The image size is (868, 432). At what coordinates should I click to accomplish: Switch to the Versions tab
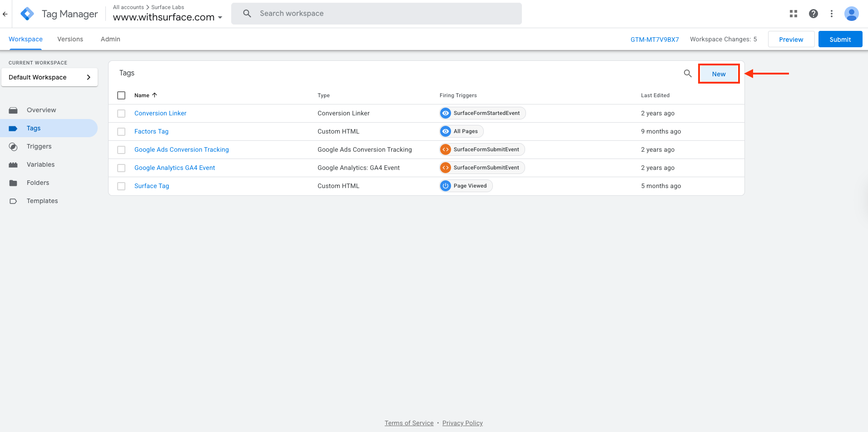point(70,39)
